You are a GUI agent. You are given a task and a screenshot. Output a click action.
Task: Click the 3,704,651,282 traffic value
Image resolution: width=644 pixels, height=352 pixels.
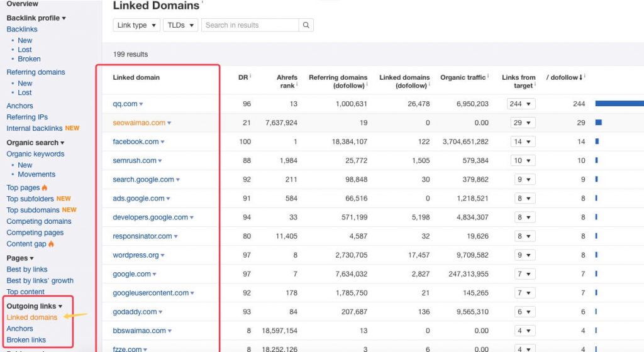tap(465, 141)
